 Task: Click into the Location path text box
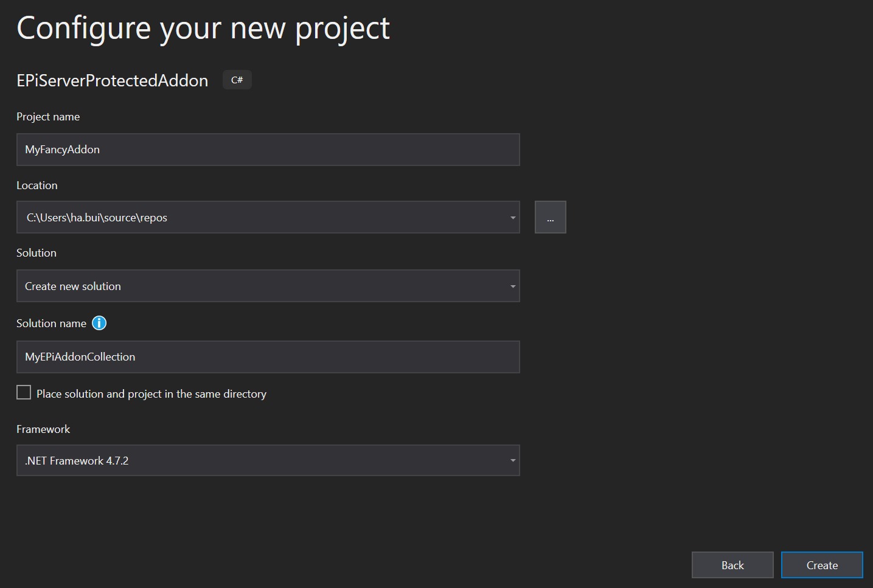[x=262, y=218]
